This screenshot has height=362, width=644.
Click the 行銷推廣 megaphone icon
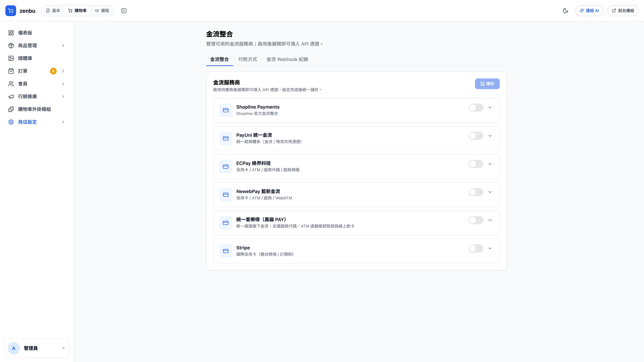tap(11, 96)
